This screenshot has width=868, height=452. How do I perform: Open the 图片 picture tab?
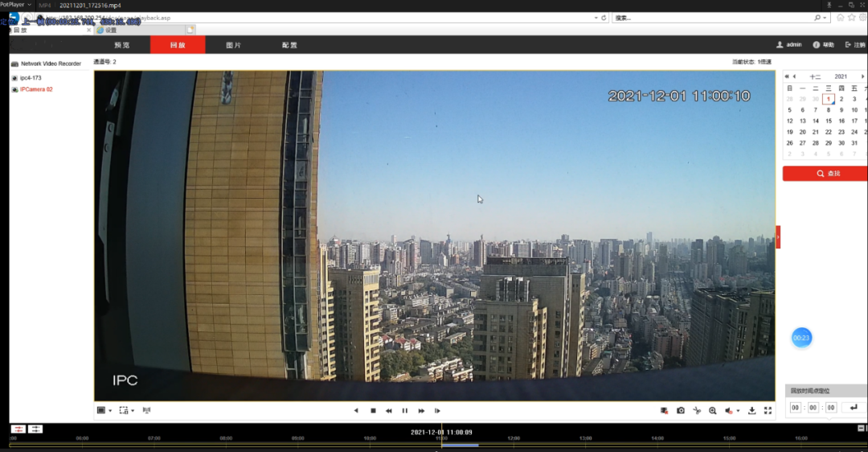tap(234, 45)
